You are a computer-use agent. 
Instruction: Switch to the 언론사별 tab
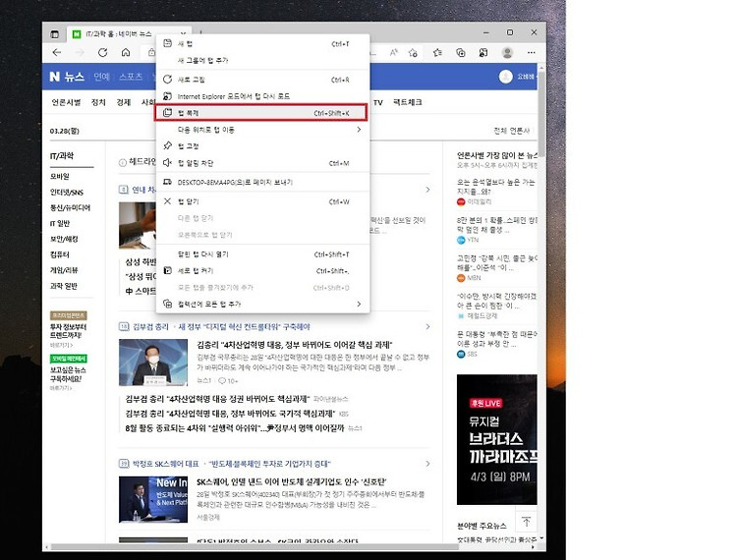pyautogui.click(x=66, y=102)
